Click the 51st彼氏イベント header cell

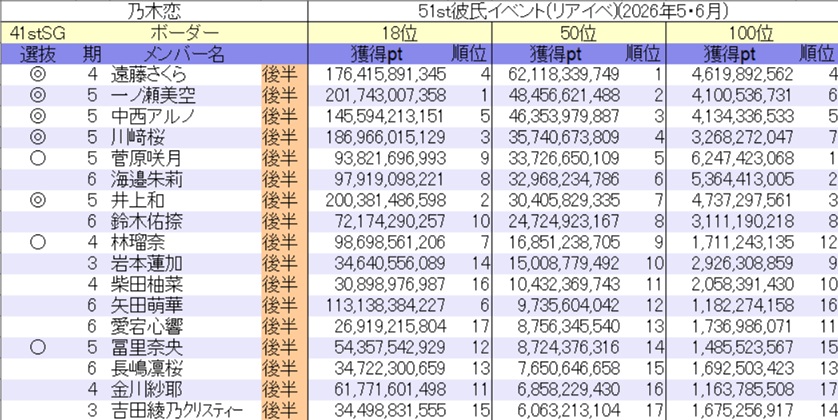(x=573, y=11)
